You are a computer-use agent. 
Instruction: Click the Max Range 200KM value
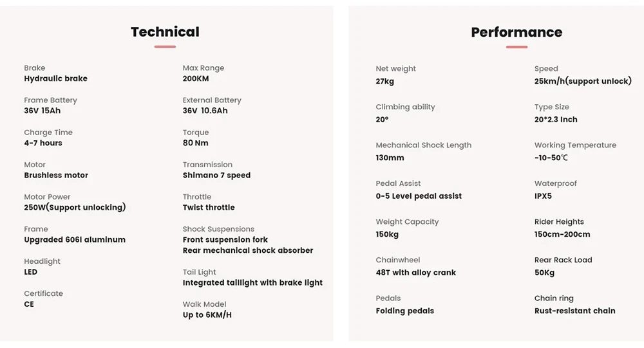[x=196, y=78]
